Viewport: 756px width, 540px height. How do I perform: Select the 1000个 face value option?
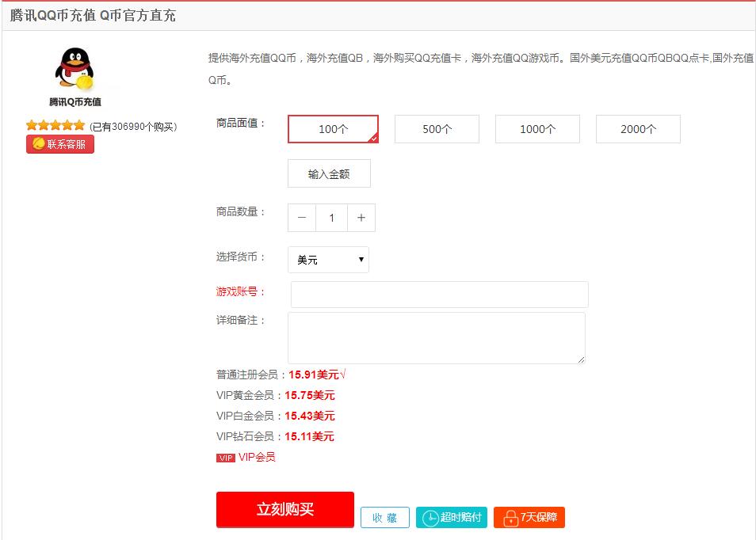537,129
